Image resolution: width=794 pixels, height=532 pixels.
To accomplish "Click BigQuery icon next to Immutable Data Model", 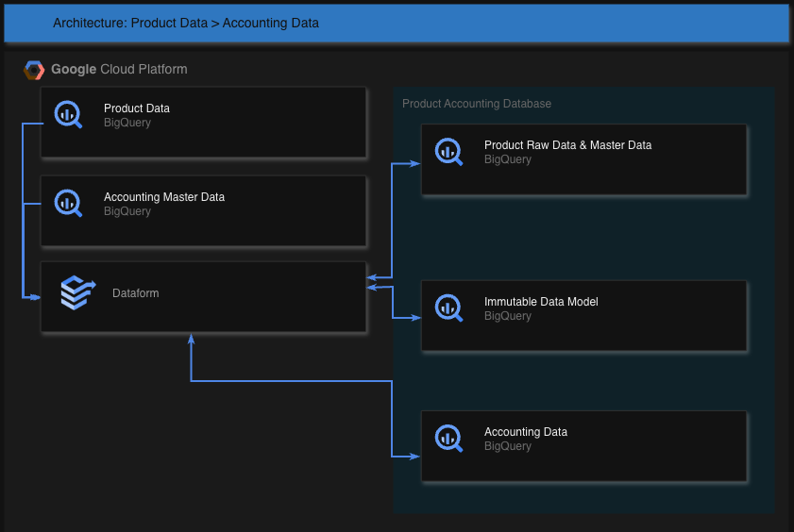I will [448, 308].
